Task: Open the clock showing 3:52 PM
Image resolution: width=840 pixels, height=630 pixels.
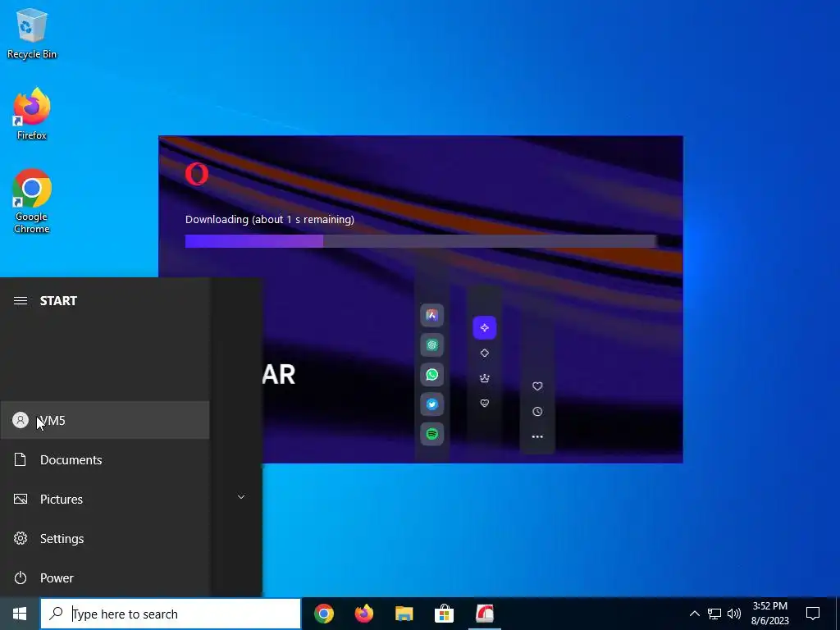Action: coord(770,614)
